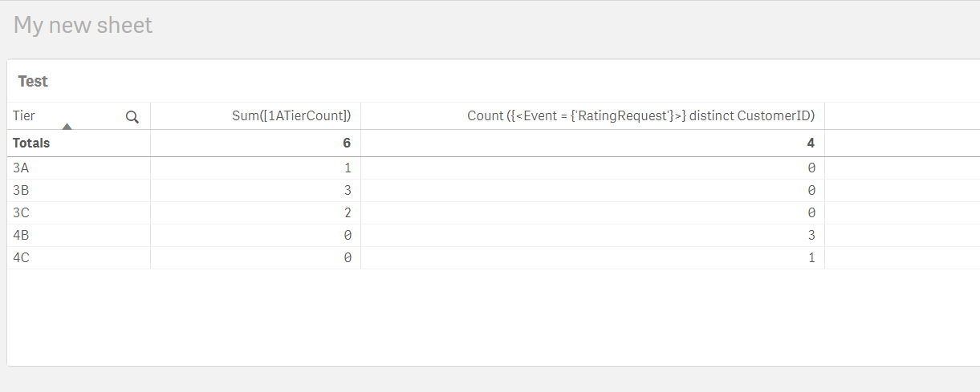
Task: Click the Count distinct CustomerID column header
Action: coord(640,116)
